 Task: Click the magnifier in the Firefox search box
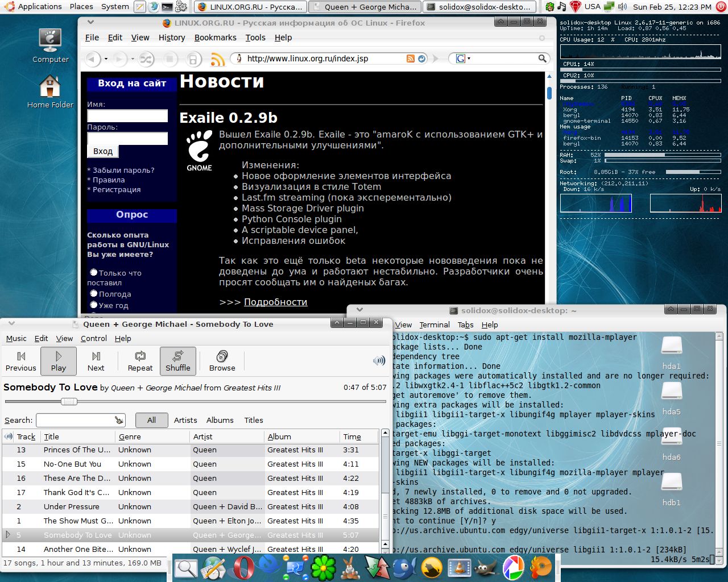543,59
